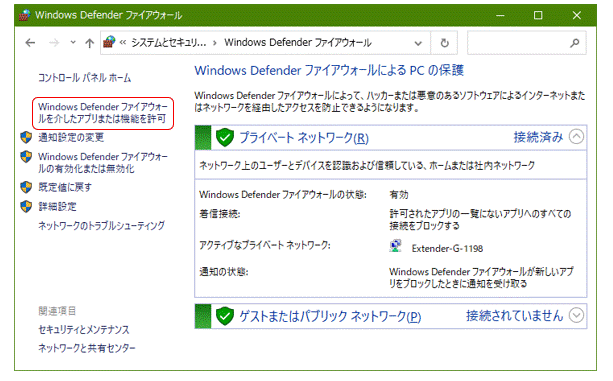Screen dimensions: 613x381
Task: Click shield icon next to 既定値に戻す
Action: 26,187
